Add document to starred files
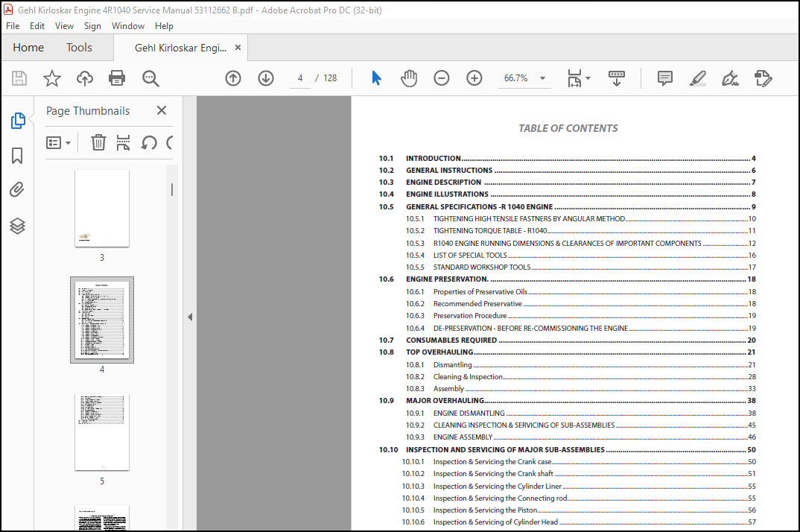This screenshot has height=532, width=800. point(52,78)
